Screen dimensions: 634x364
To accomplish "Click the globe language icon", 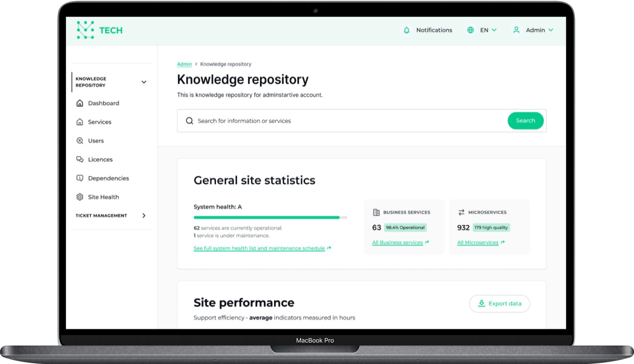I will pos(470,30).
